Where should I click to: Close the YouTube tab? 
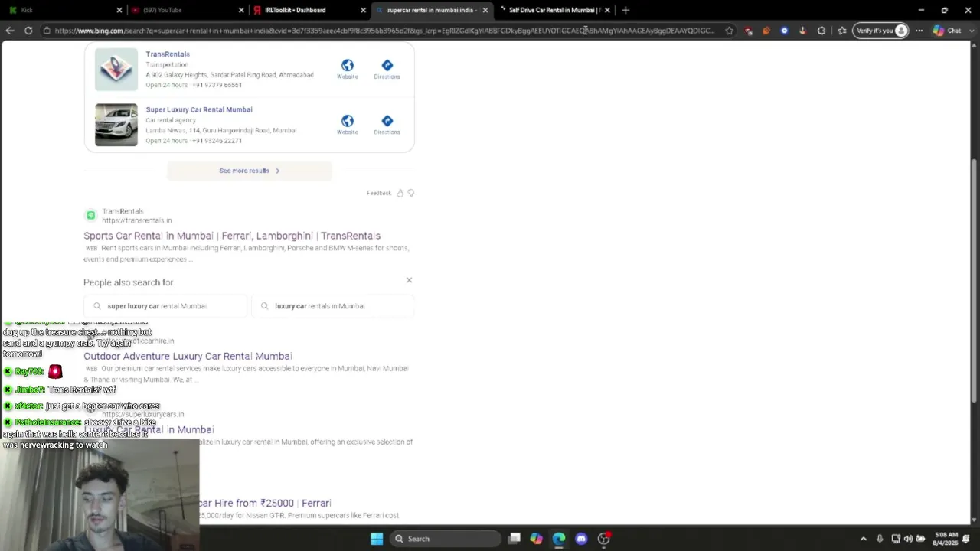(240, 10)
